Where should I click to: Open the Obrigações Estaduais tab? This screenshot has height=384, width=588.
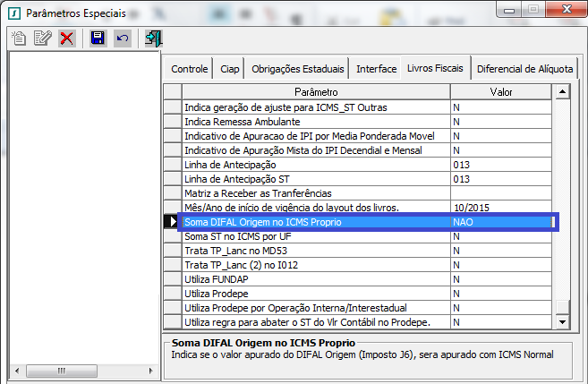297,69
